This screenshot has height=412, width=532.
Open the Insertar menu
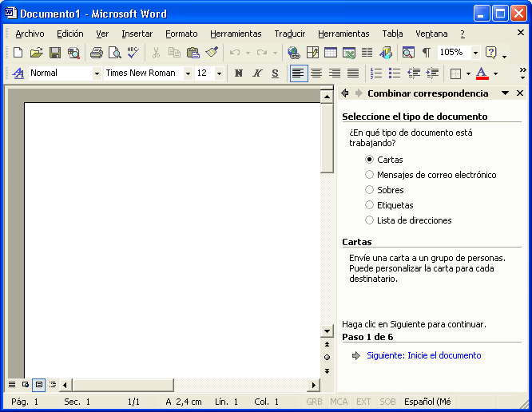[137, 34]
